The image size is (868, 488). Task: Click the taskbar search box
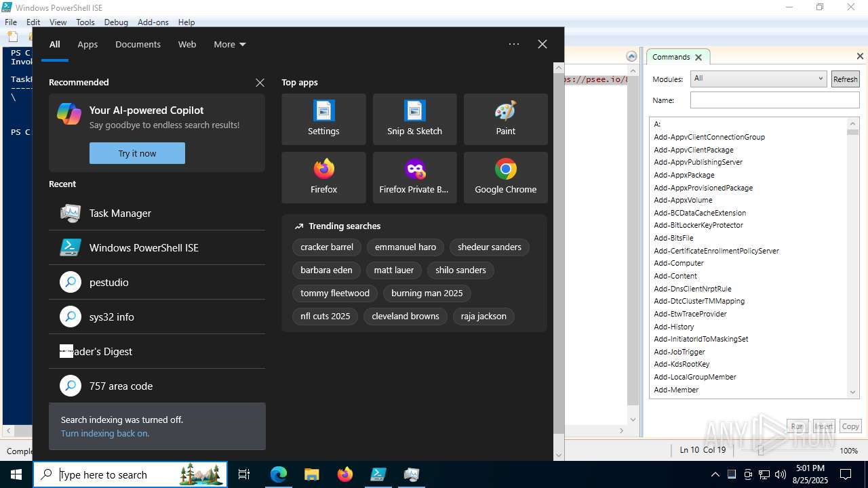130,474
